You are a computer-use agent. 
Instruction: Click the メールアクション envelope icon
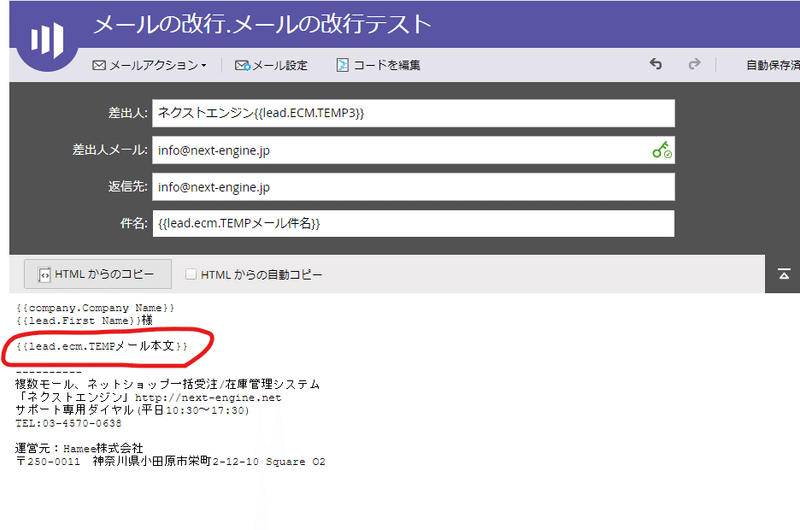pos(99,65)
